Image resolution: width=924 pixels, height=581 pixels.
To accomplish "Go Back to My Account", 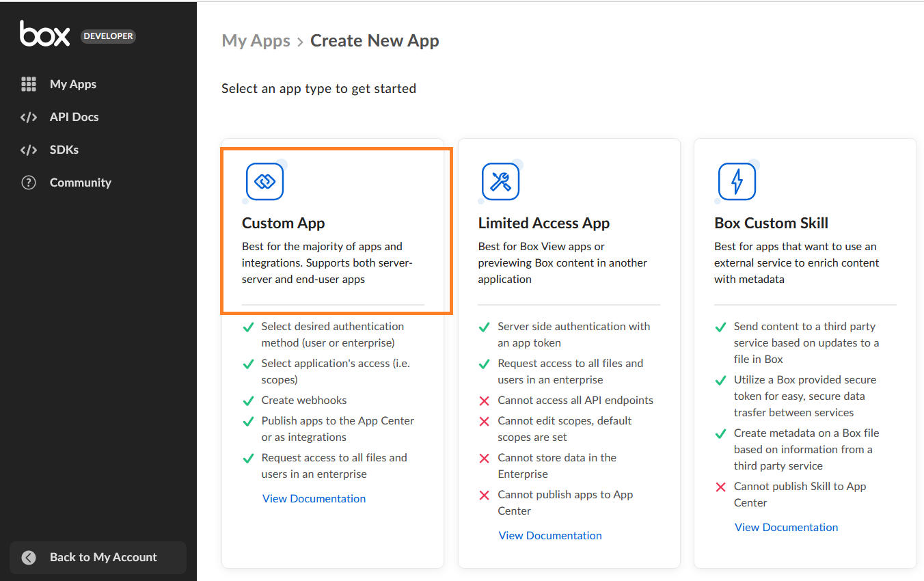I will [98, 557].
